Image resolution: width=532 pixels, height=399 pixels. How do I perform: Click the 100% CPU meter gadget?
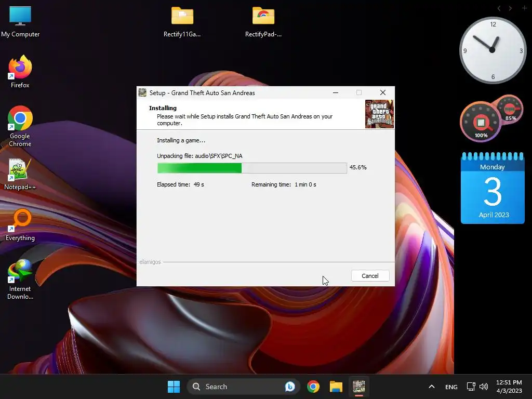(x=481, y=122)
